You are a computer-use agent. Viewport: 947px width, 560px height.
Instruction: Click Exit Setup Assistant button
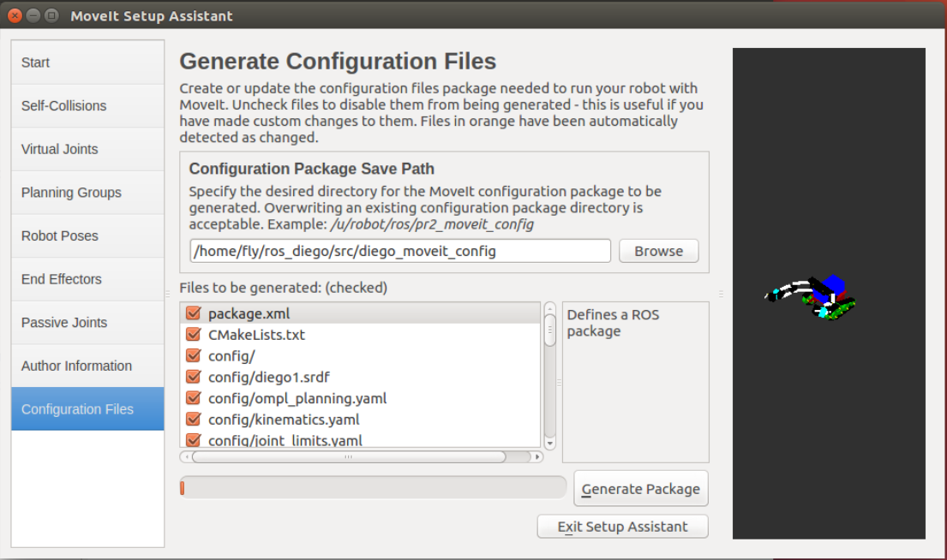click(x=623, y=527)
